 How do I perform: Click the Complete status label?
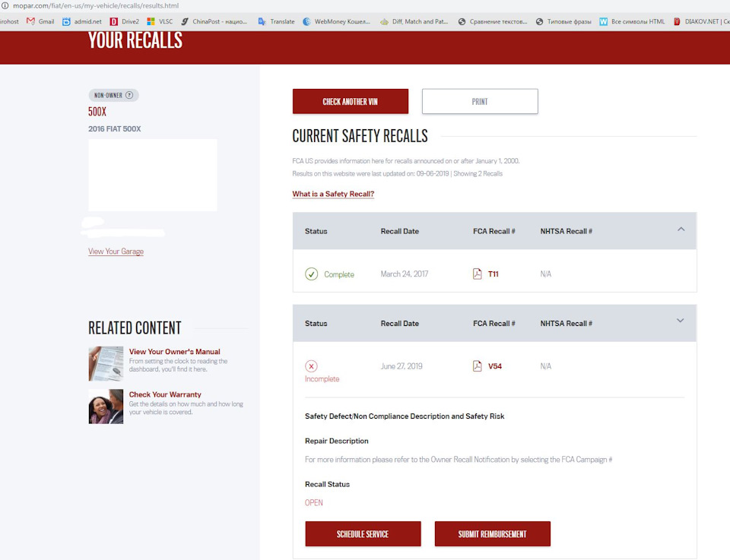tap(339, 274)
